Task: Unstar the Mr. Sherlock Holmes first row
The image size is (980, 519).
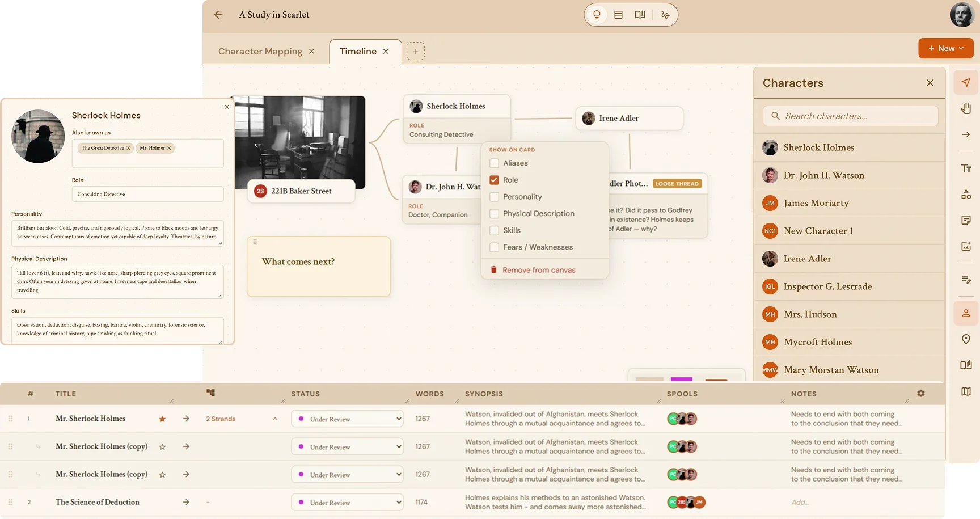Action: [x=162, y=419]
